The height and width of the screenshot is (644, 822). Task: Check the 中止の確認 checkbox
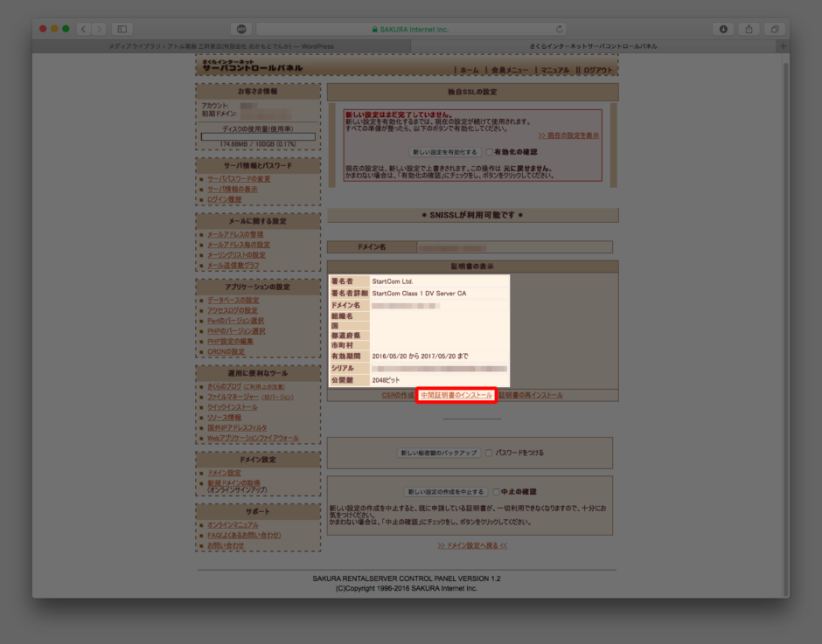pos(496,492)
